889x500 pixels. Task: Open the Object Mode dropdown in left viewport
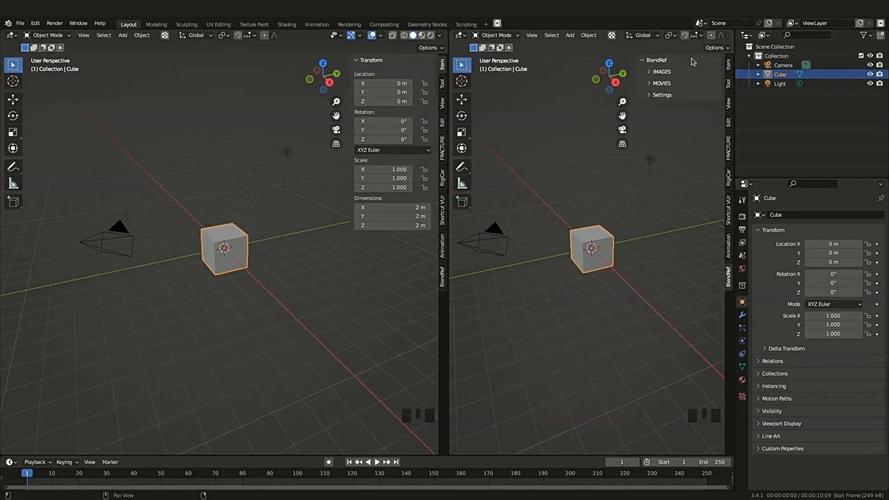pyautogui.click(x=47, y=35)
